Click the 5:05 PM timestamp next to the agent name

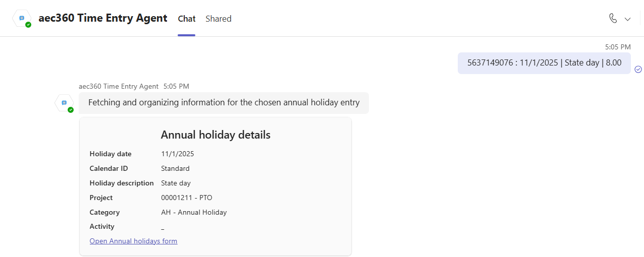[176, 86]
